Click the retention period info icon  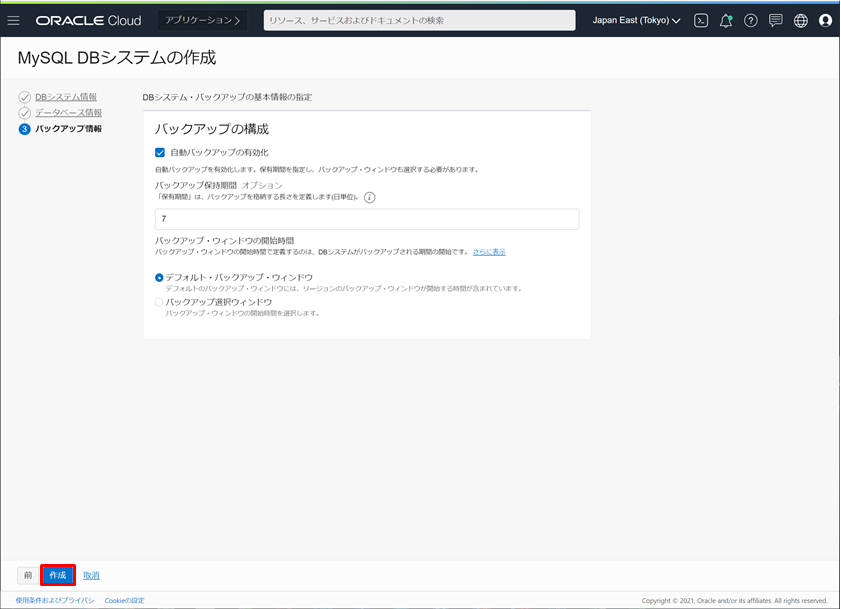click(369, 197)
